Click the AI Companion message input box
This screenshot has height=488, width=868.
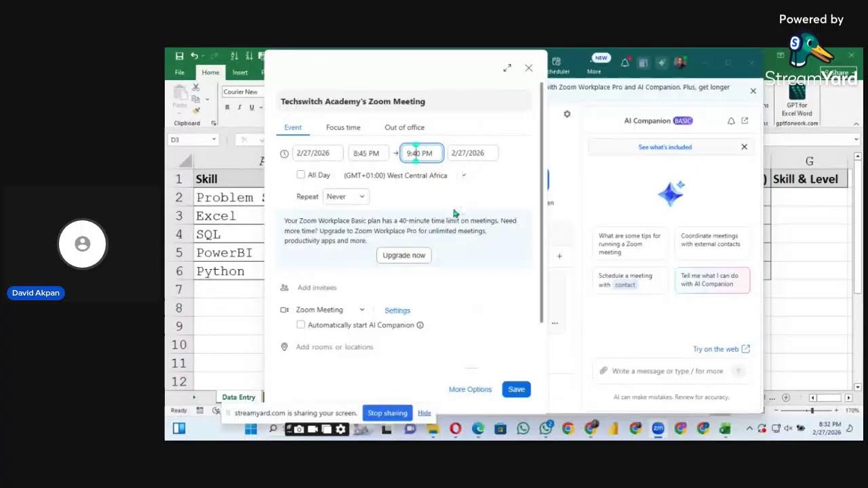click(x=668, y=371)
